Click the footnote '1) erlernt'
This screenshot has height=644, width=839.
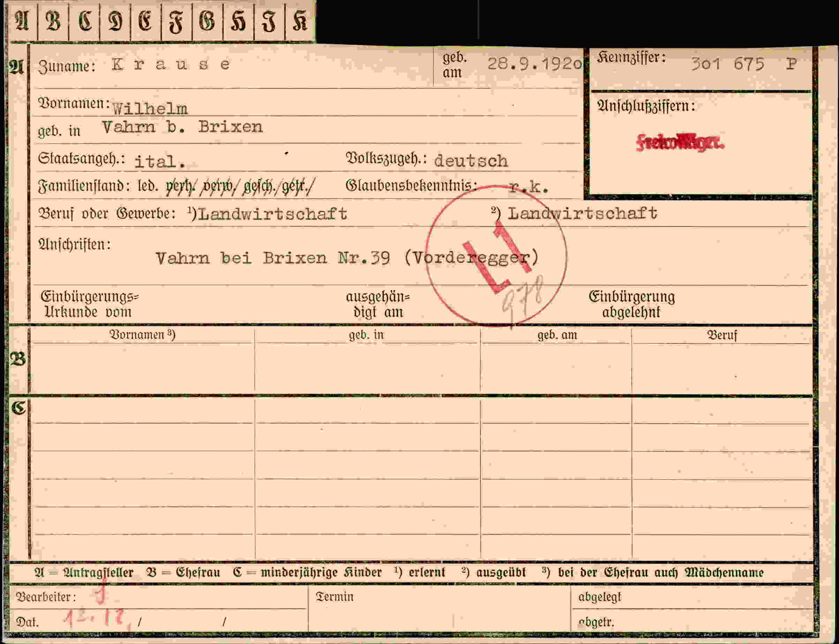[420, 572]
